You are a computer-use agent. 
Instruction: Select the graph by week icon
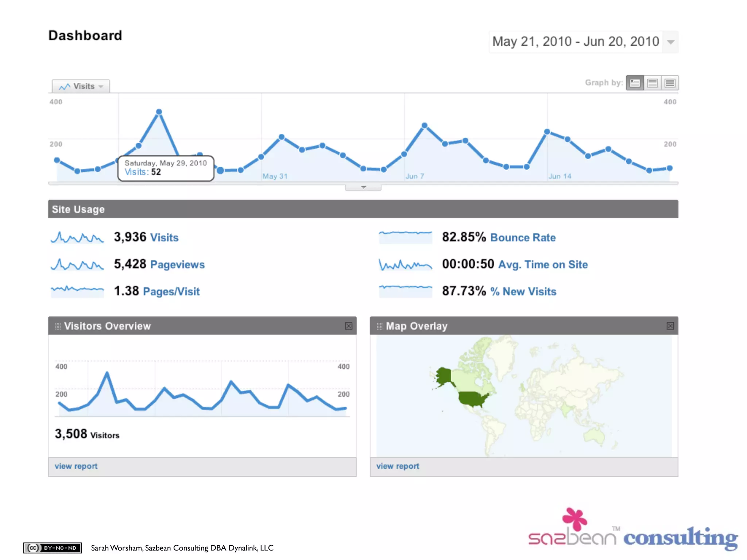coord(652,83)
